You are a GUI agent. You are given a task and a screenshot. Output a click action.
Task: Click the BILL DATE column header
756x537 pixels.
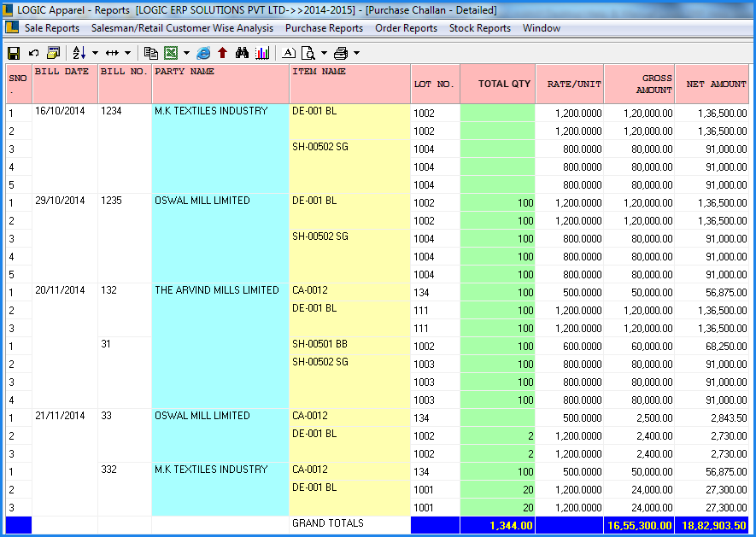65,84
